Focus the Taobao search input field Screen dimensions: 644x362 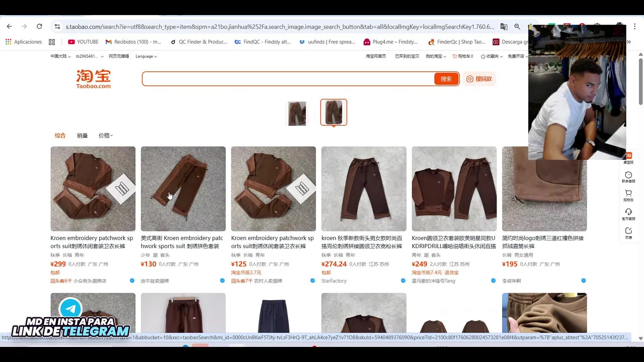pos(288,79)
